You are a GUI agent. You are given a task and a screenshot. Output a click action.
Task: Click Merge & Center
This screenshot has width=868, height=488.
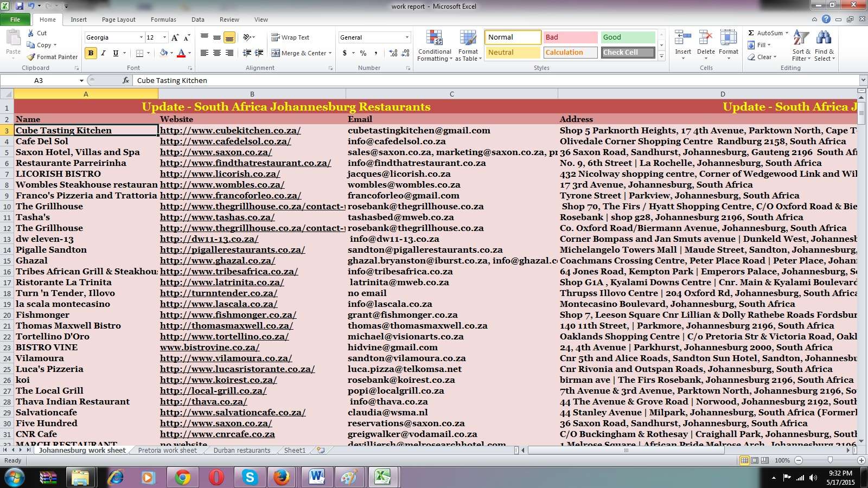click(299, 53)
